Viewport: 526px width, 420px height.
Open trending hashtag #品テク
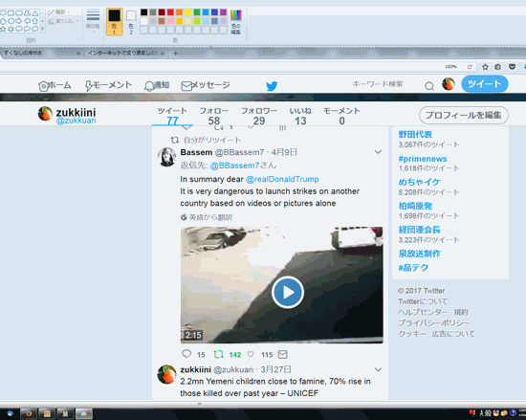pos(413,268)
